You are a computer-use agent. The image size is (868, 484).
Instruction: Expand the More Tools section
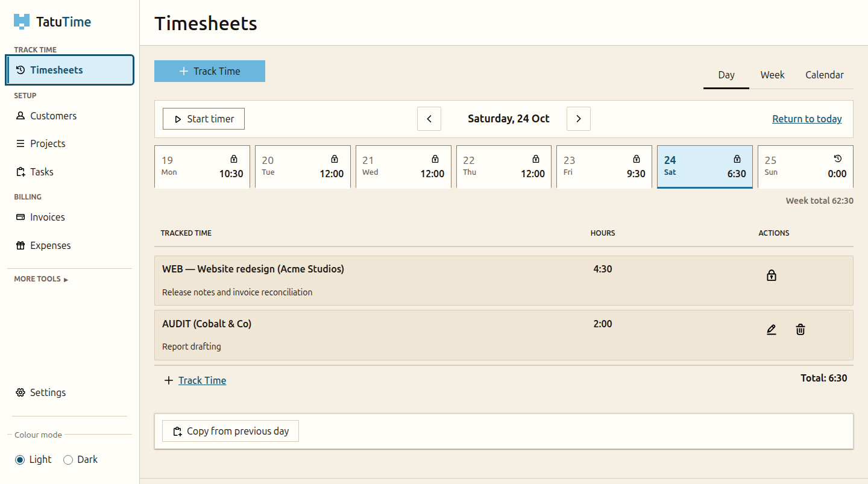point(41,279)
